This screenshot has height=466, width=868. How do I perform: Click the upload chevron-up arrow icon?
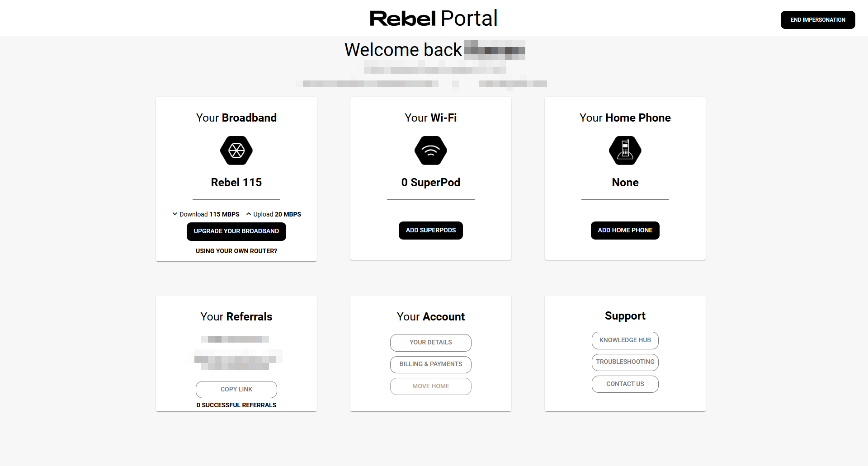pyautogui.click(x=249, y=214)
